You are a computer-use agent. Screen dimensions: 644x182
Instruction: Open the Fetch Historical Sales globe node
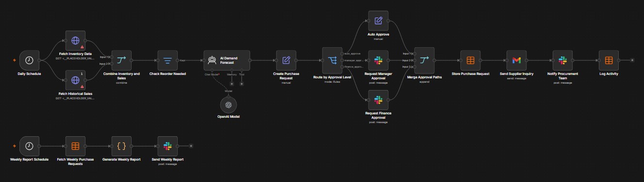[x=75, y=80]
